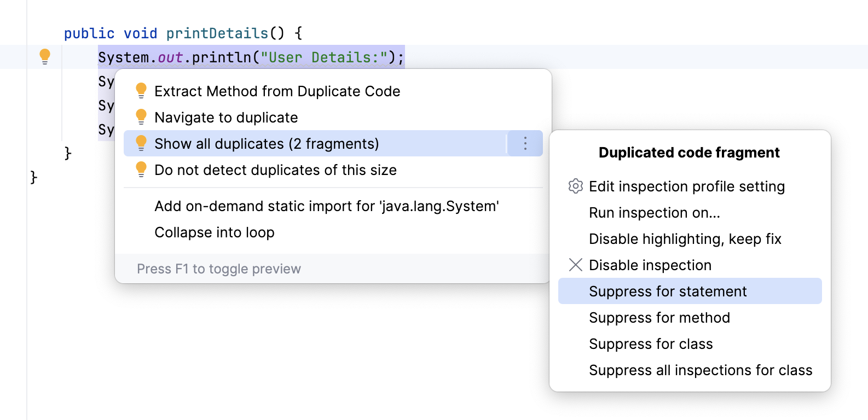Click lightbulb next to Do not detect duplicates
Image resolution: width=868 pixels, height=420 pixels.
point(141,170)
